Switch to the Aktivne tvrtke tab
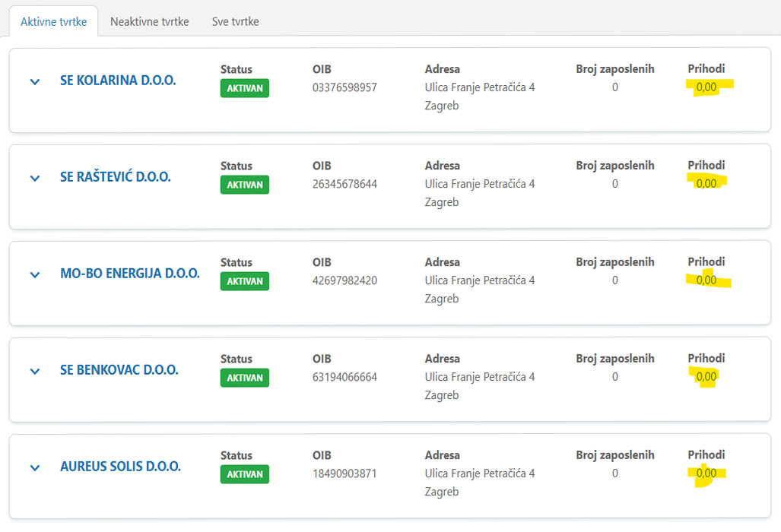 [53, 21]
